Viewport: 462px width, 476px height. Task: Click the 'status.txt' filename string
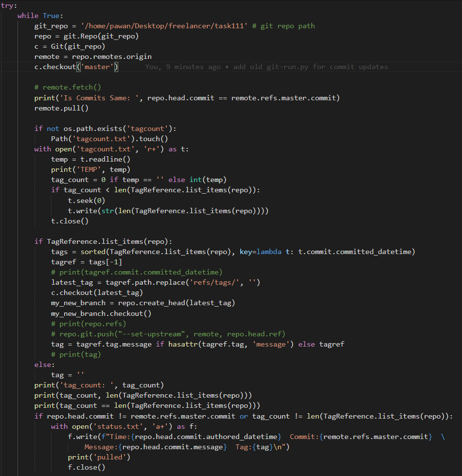[x=118, y=427]
